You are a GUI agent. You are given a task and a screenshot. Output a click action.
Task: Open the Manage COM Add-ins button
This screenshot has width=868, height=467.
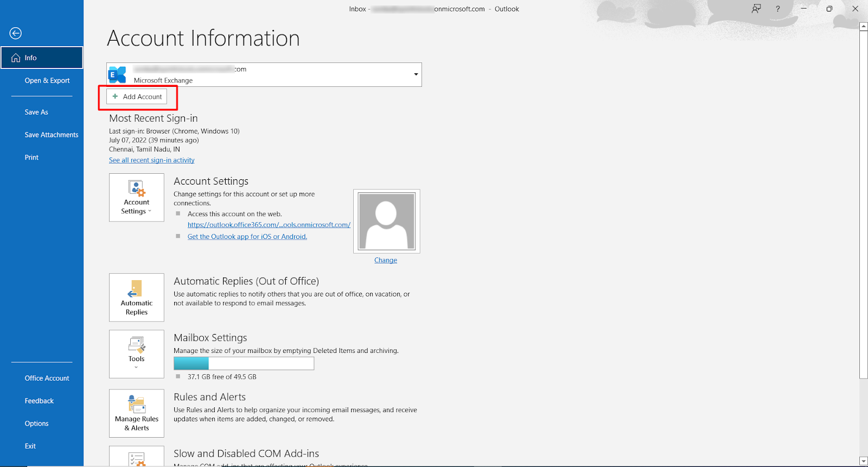coord(137,456)
